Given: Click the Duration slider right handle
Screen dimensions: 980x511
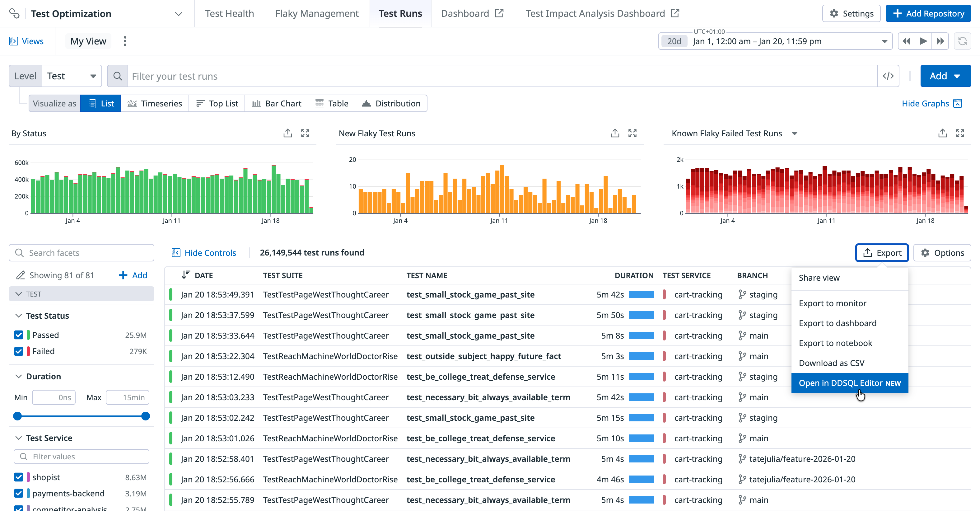Looking at the screenshot, I should pyautogui.click(x=145, y=416).
